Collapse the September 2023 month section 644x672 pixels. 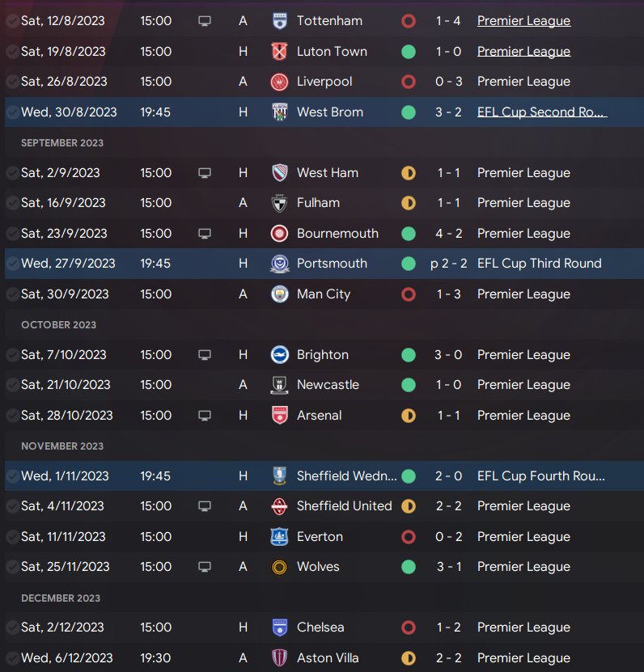click(62, 143)
